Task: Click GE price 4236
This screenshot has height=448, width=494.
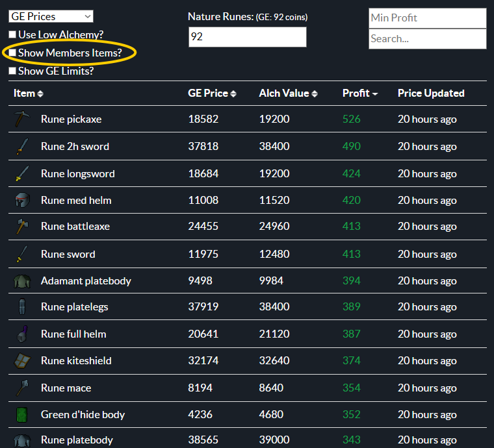Action: pyautogui.click(x=200, y=414)
